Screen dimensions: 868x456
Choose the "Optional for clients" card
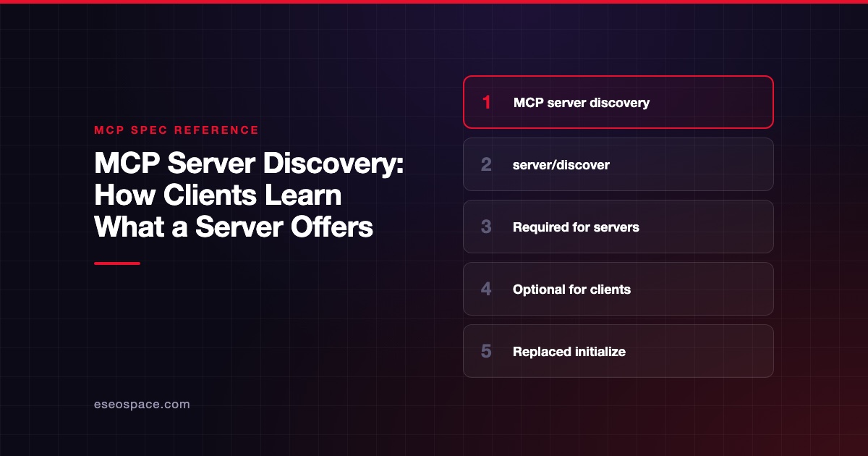click(618, 289)
